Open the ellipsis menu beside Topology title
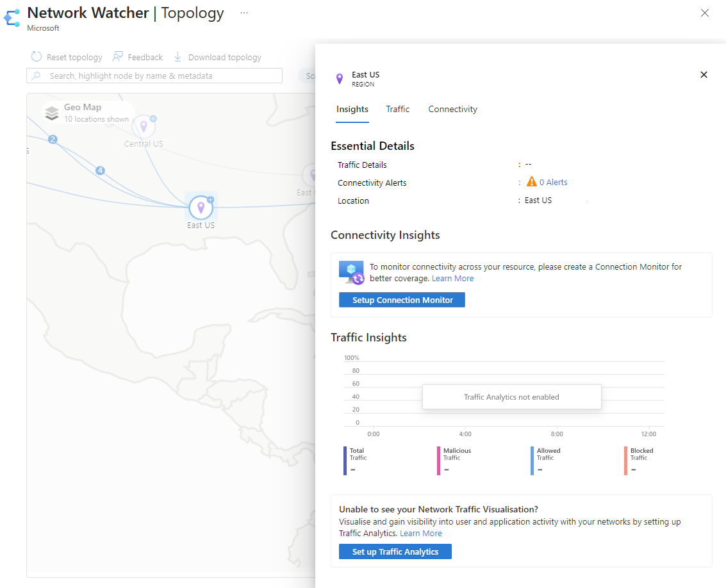The height and width of the screenshot is (588, 726). [x=244, y=13]
